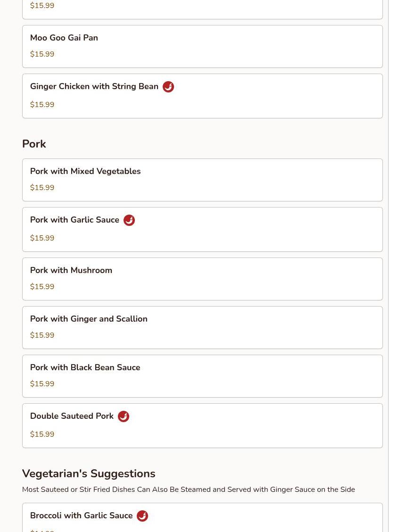Click the Vegetarian's Suggestions heading

point(89,474)
